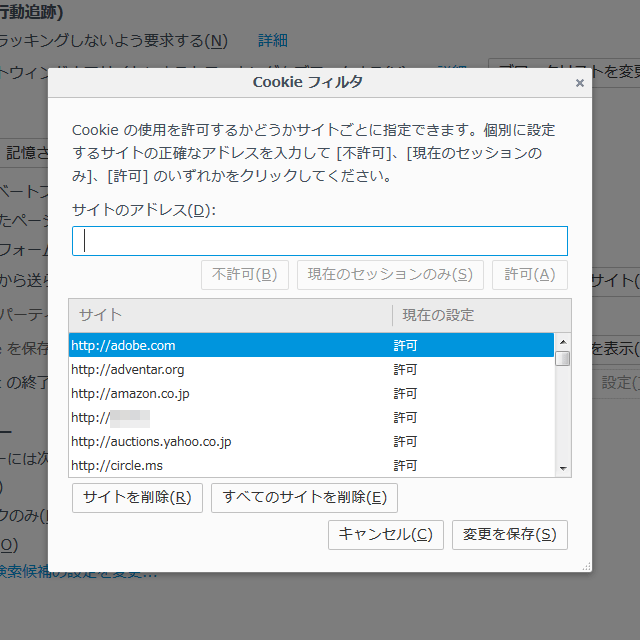Click the サイトを削除(R) button

[137, 498]
